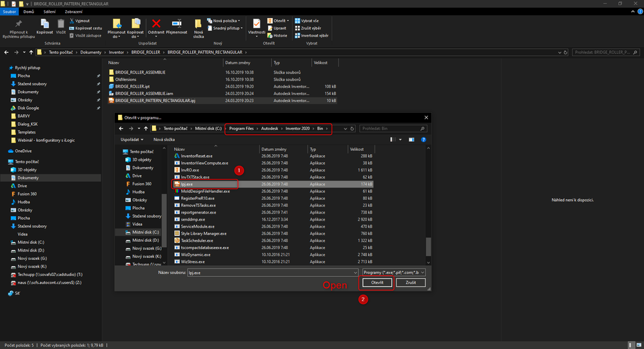Open the Programy file type filter dropdown
The image size is (644, 349).
point(393,272)
